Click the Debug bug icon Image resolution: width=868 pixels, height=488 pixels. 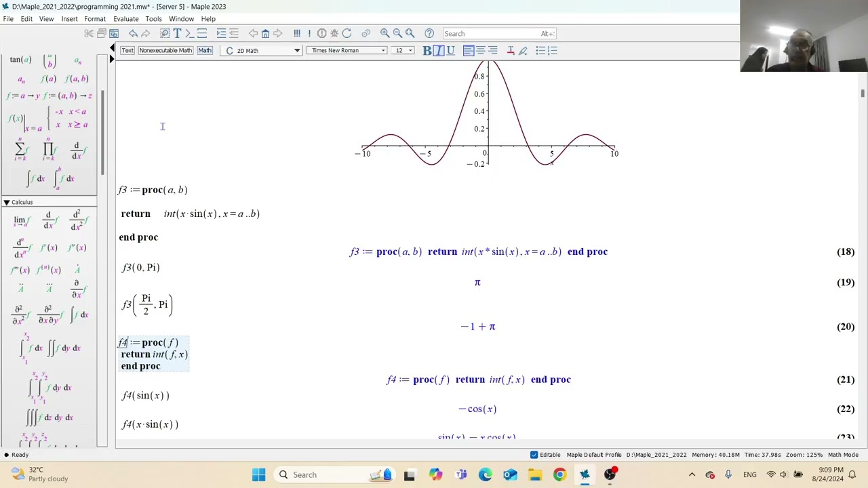334,33
